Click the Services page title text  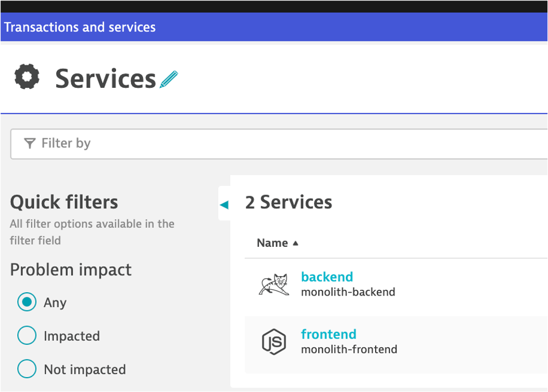pyautogui.click(x=106, y=79)
